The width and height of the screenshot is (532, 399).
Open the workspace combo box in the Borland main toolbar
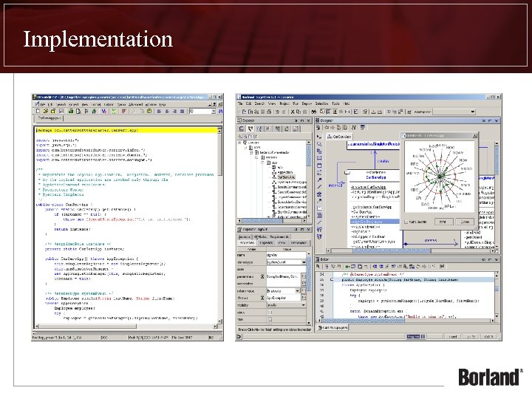454,112
